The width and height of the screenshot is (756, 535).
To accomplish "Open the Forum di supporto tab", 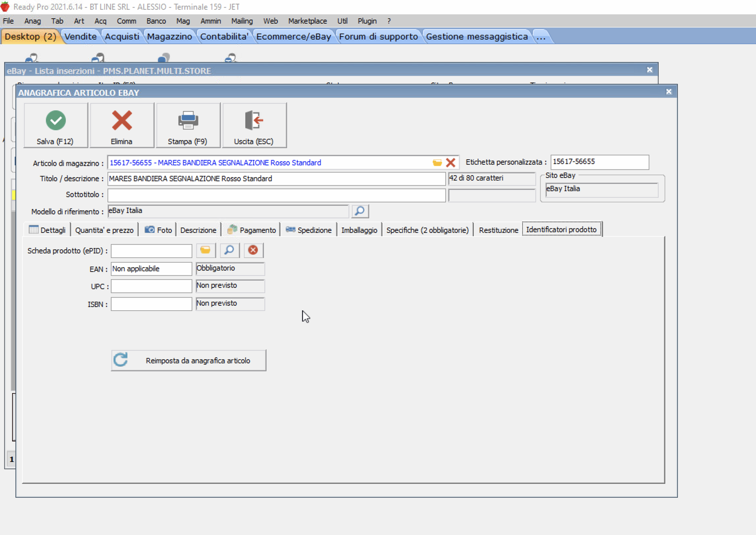I will click(378, 36).
